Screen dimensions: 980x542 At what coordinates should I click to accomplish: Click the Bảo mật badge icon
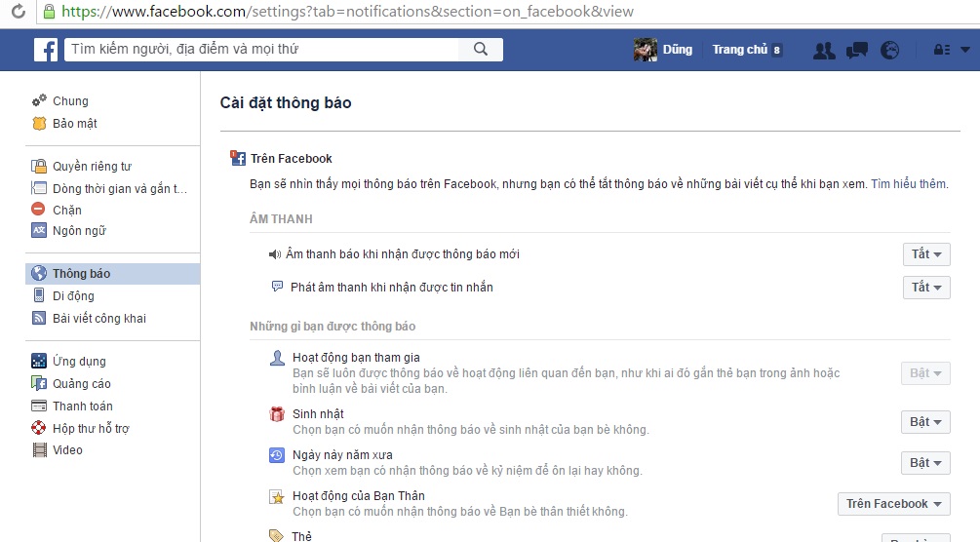(x=39, y=123)
